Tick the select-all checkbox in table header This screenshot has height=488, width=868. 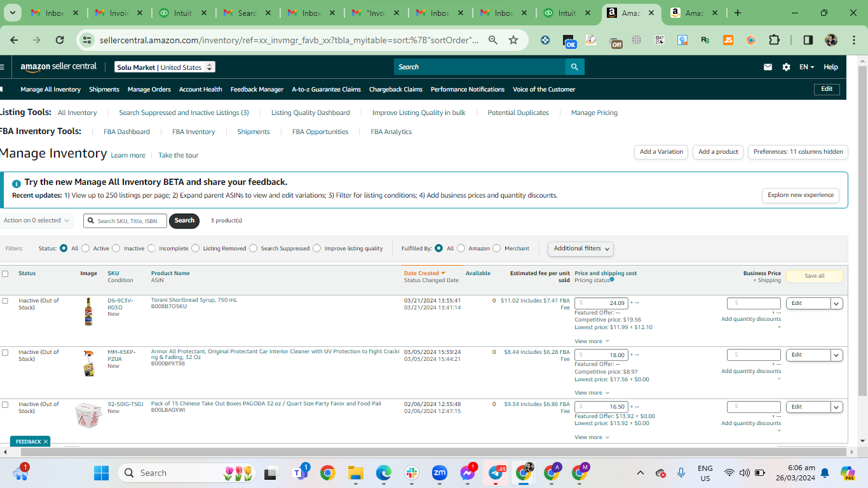pos(5,274)
